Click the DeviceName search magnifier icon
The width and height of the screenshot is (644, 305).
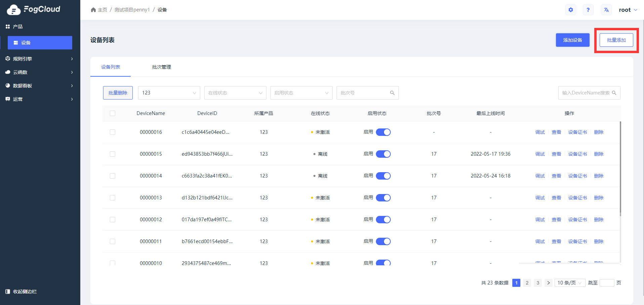click(614, 93)
